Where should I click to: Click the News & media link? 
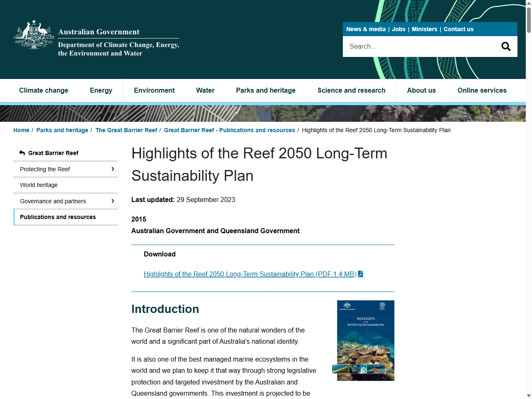click(366, 29)
